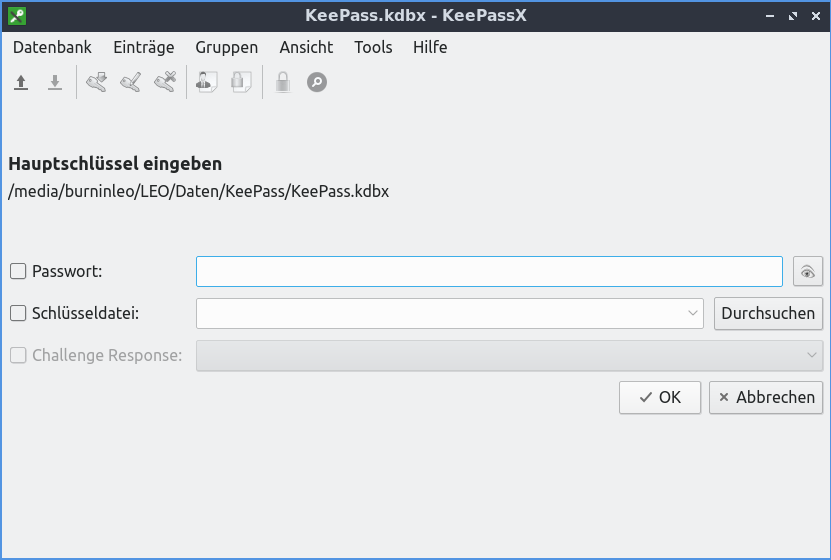The image size is (831, 560).
Task: Open the Einträge menu
Action: pyautogui.click(x=144, y=47)
